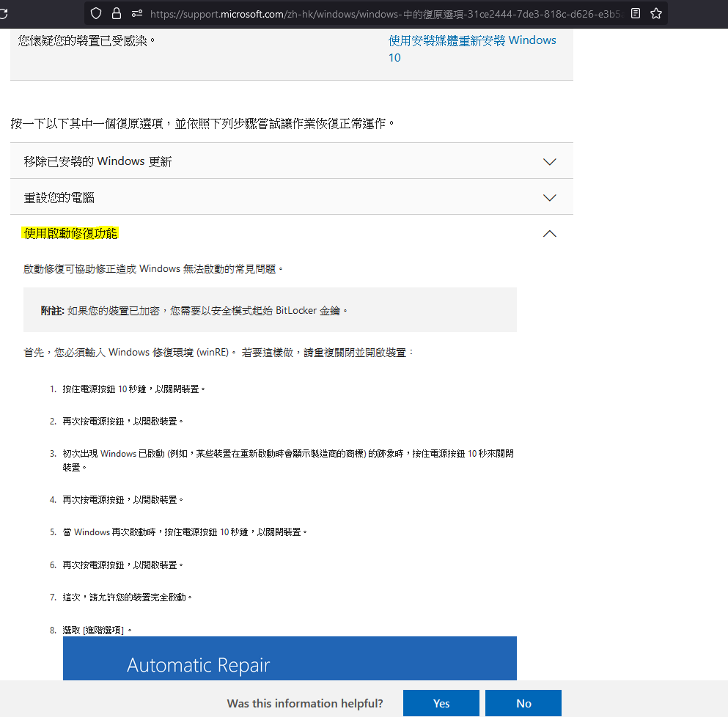The height and width of the screenshot is (717, 728).
Task: Click chevron beside 重設您的電腦
Action: click(x=550, y=198)
